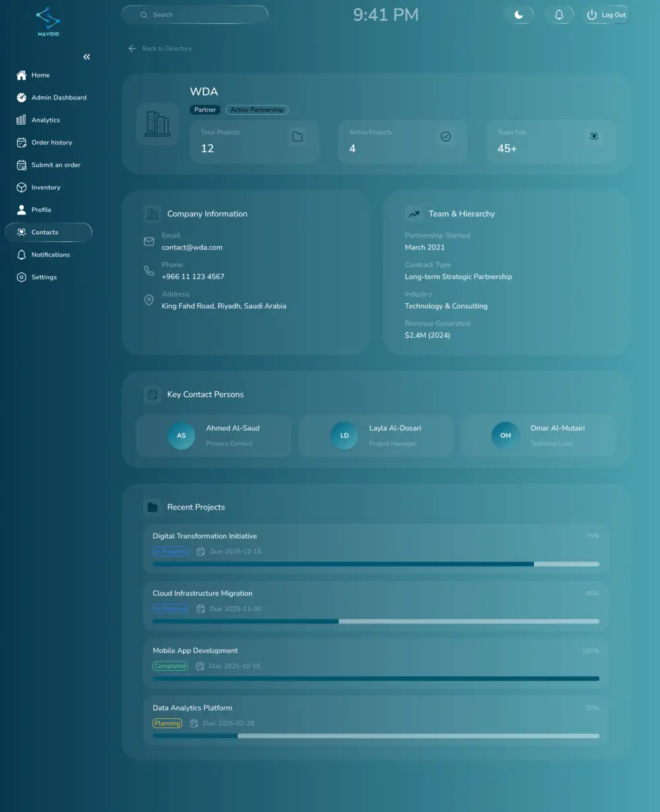Click the Data Analytics Platform progress bar
This screenshot has height=812, width=660.
[x=376, y=735]
